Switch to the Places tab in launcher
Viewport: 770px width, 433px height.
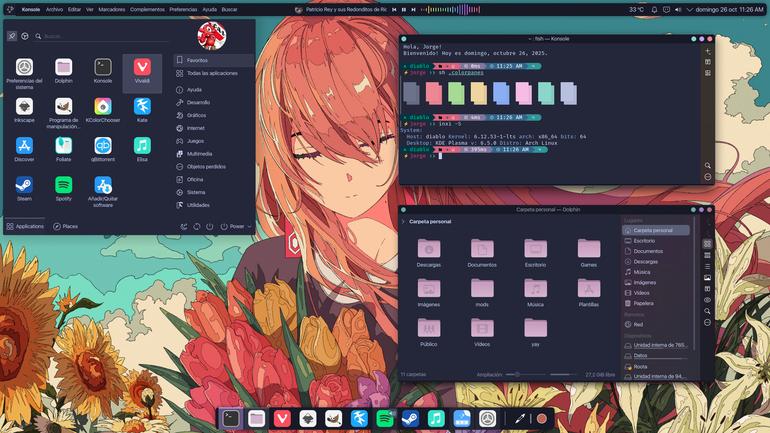tap(66, 226)
